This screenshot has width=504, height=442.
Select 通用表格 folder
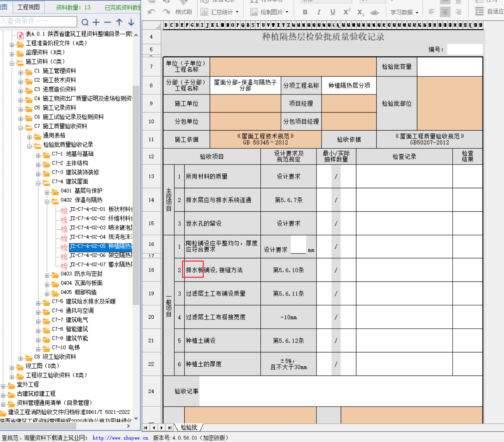[x=54, y=135]
